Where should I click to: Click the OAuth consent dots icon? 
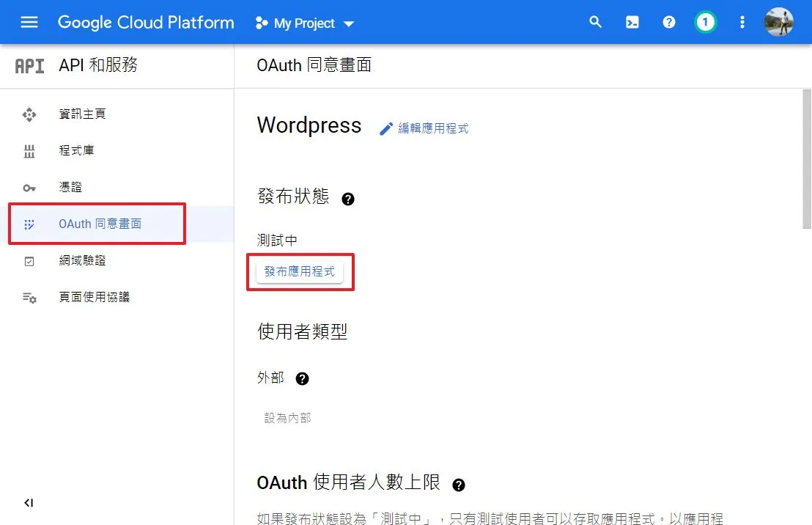[x=29, y=224]
